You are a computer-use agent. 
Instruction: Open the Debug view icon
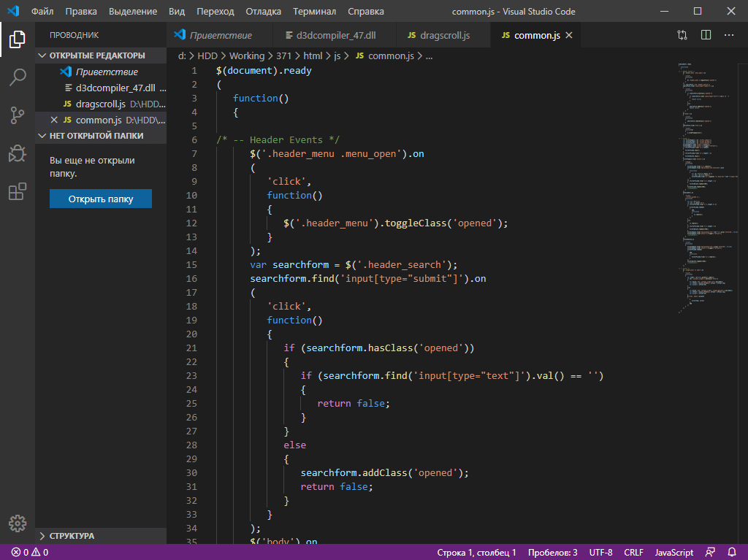click(x=18, y=153)
